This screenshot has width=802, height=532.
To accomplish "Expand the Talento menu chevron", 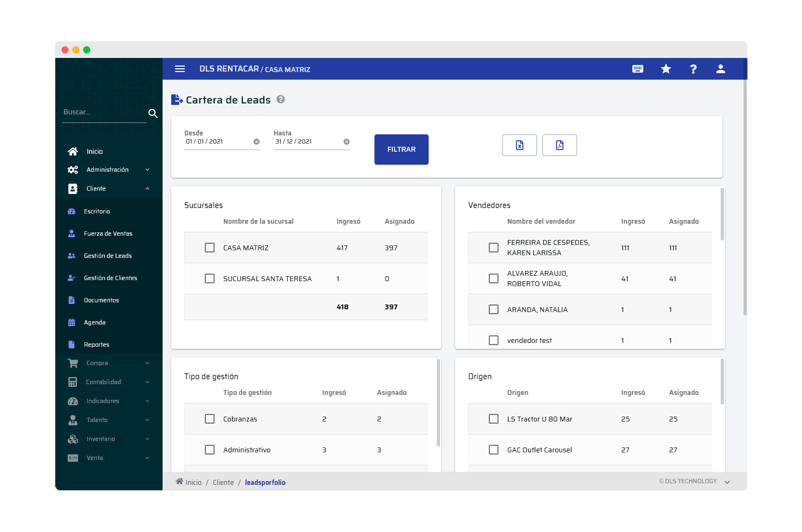I will (147, 420).
